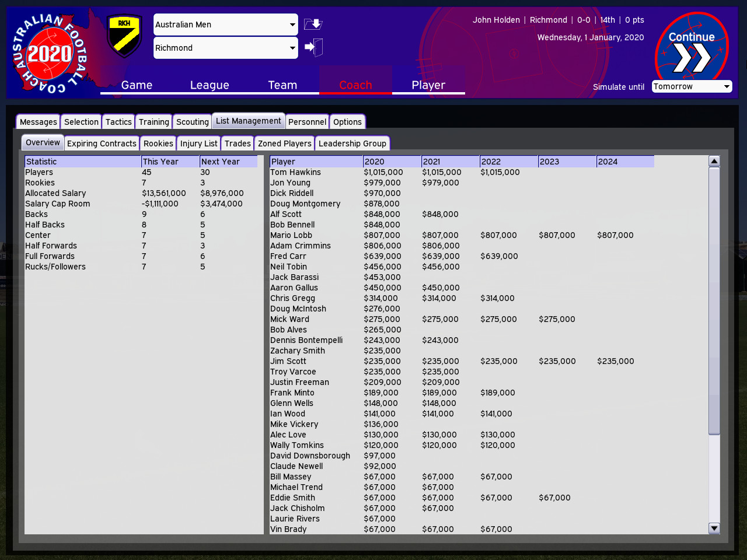
Task: Open the League menu
Action: 210,85
